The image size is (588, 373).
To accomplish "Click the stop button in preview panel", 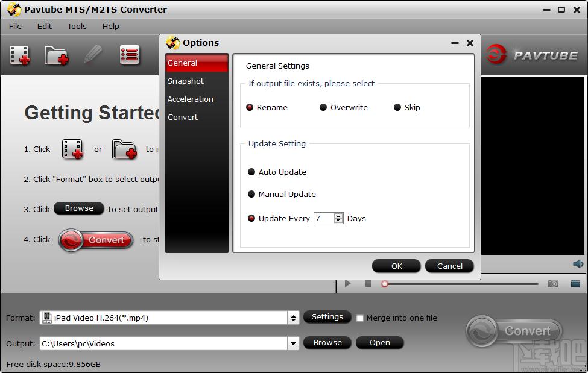I will tap(368, 283).
